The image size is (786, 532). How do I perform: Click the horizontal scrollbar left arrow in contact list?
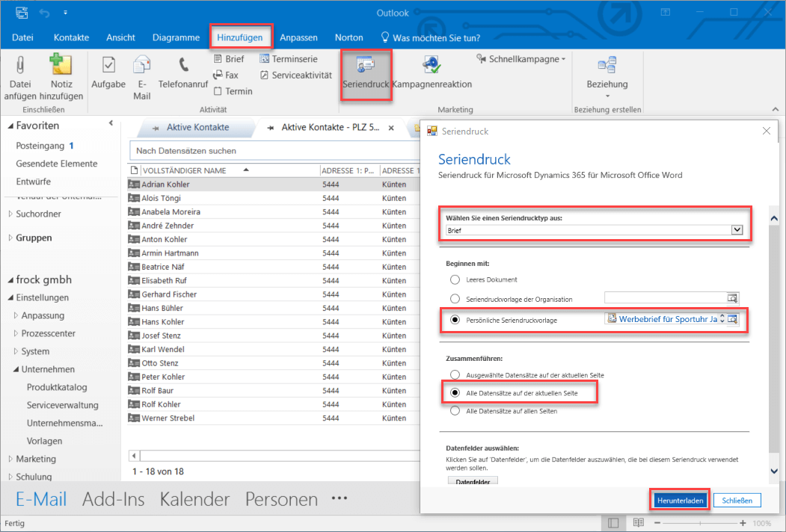pos(134,456)
